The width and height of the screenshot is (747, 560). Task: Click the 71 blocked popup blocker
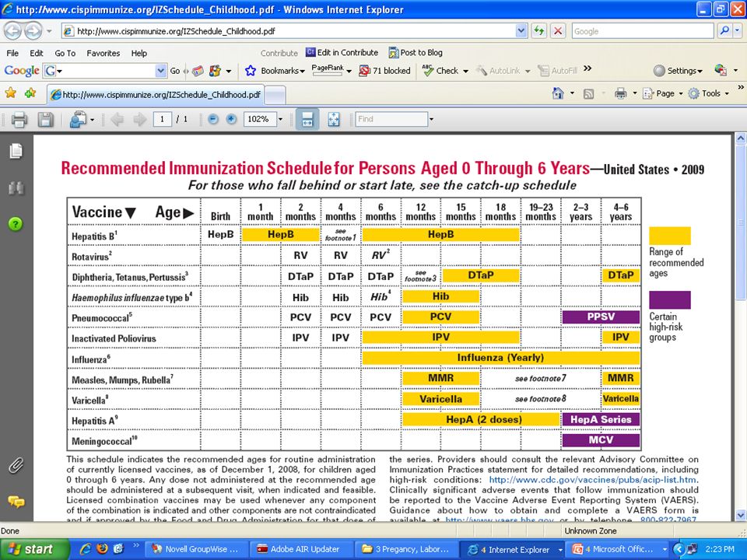tap(385, 71)
